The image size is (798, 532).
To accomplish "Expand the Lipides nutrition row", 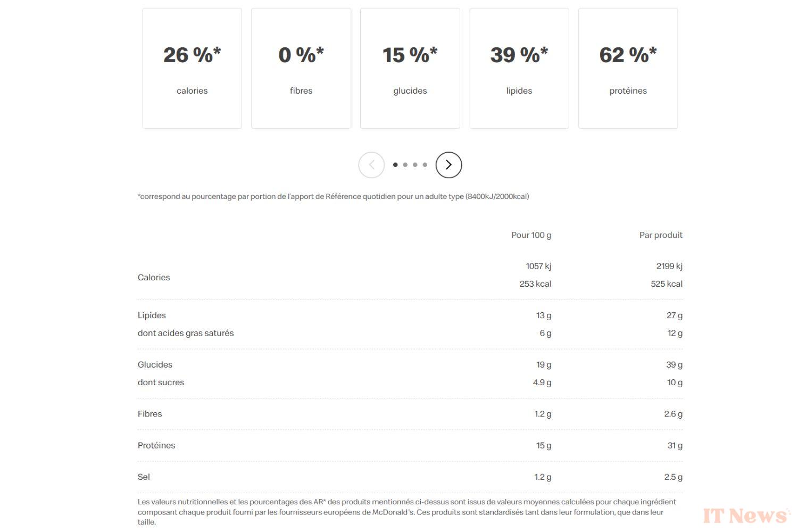I will 152,315.
